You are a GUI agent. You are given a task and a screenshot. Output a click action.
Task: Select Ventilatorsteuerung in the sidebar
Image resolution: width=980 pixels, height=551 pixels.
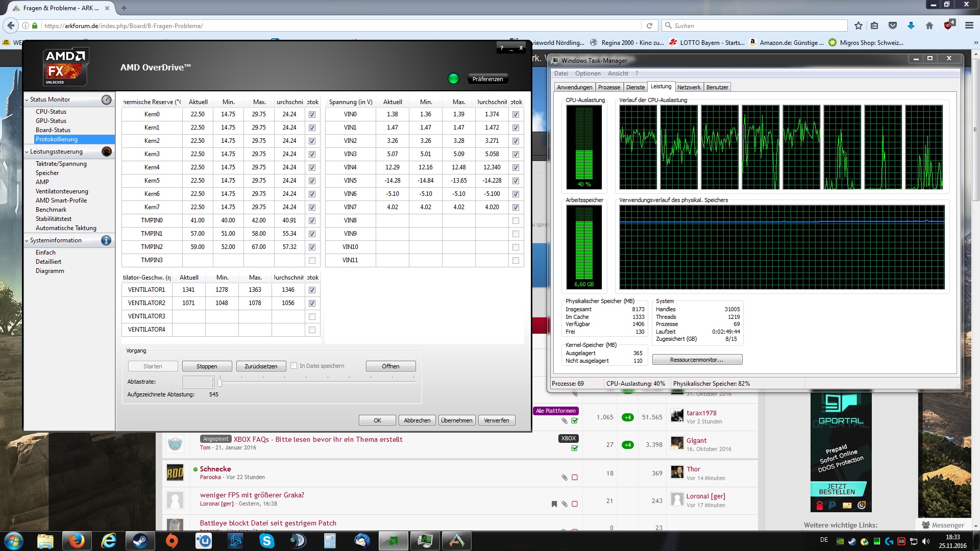[62, 191]
